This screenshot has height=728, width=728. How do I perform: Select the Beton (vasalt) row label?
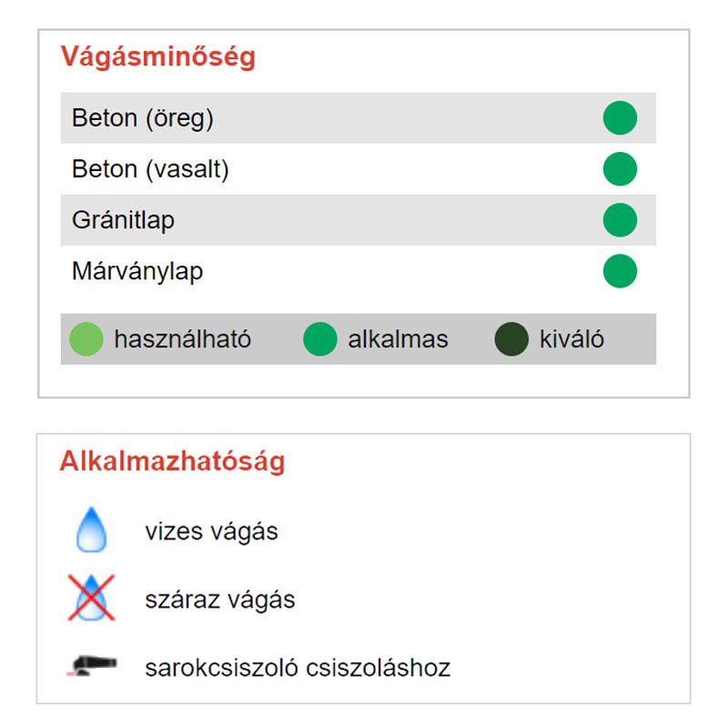pyautogui.click(x=150, y=169)
